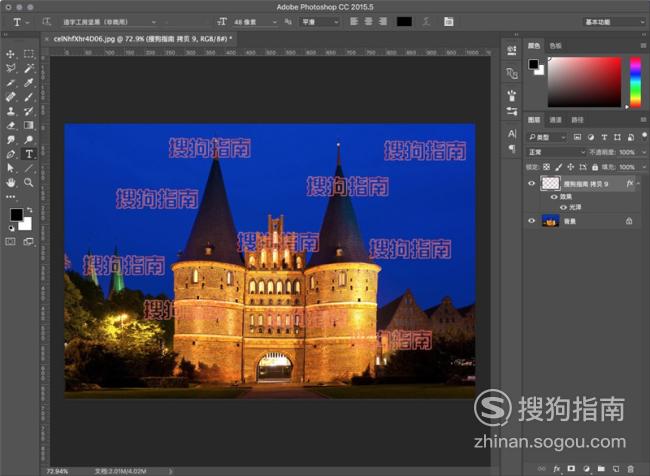The image size is (650, 476).
Task: Open the layer fill dropdown
Action: click(643, 167)
